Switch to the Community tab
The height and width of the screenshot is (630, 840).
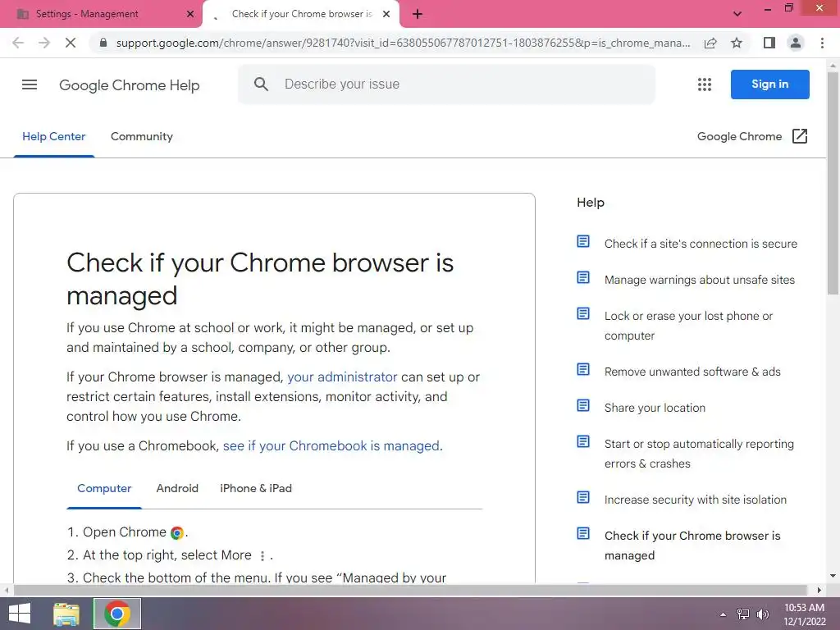[x=142, y=137]
